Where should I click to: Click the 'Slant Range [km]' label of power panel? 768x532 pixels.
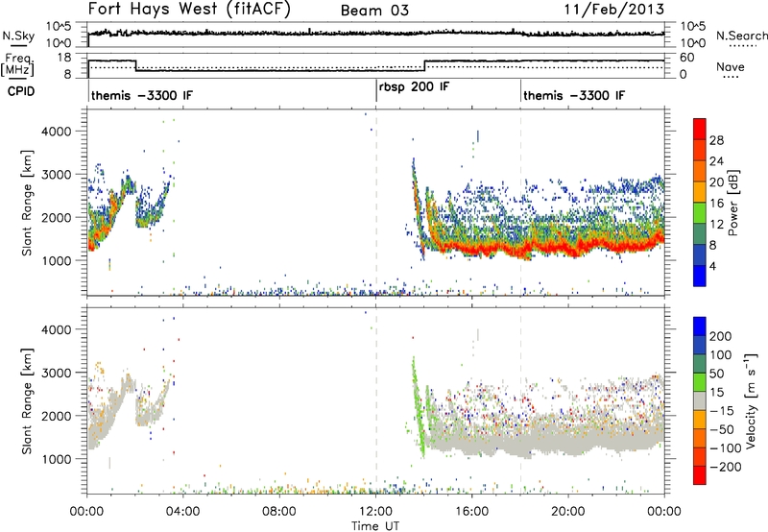click(x=27, y=203)
